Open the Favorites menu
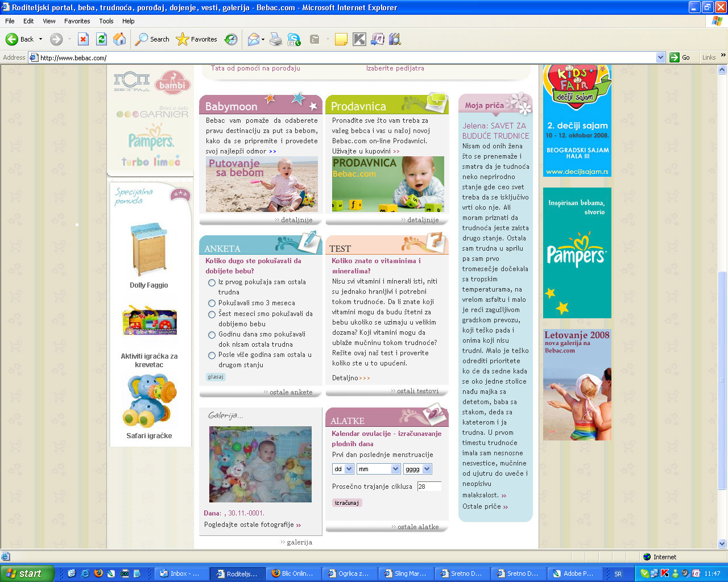The width and height of the screenshot is (728, 582). coord(77,21)
